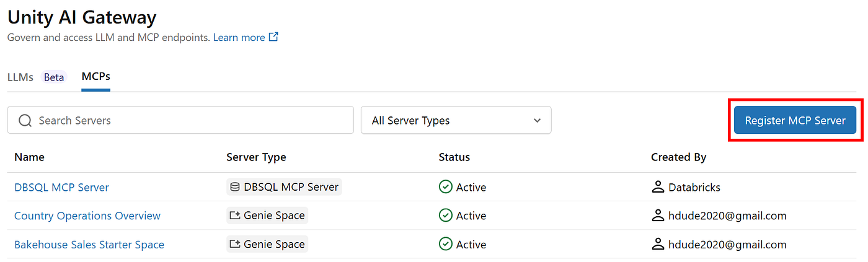868x262 pixels.
Task: Click the user icon in the Country Operations row
Action: [658, 216]
